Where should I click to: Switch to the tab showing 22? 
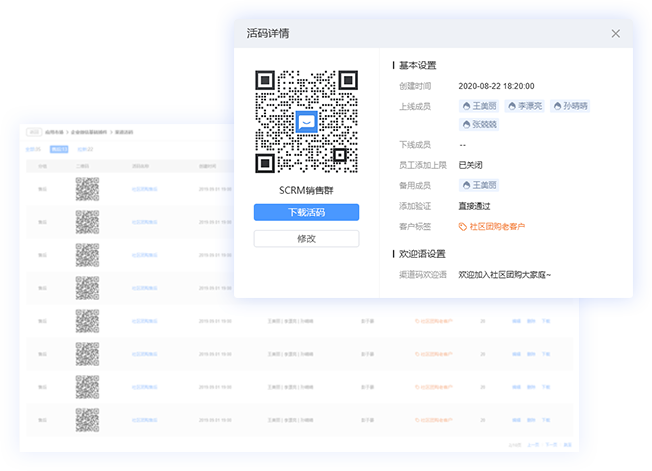coord(85,149)
